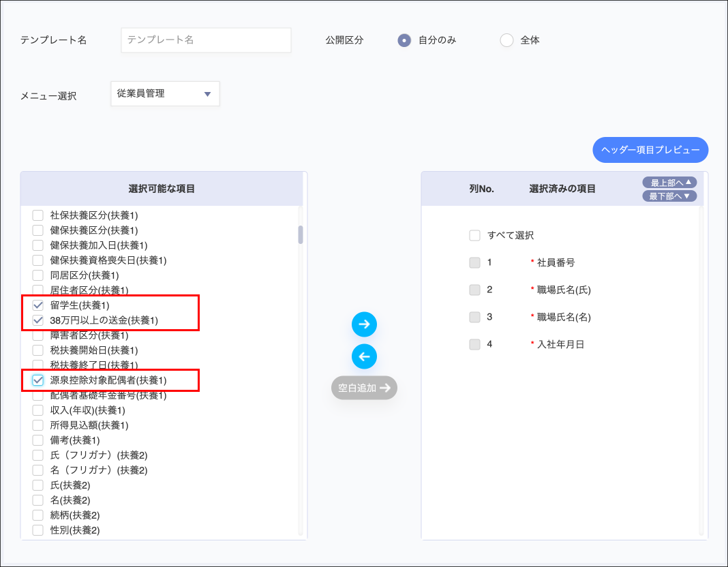The height and width of the screenshot is (567, 728).
Task: Uncheck 留学生(扶養1) checkbox
Action: click(x=38, y=305)
